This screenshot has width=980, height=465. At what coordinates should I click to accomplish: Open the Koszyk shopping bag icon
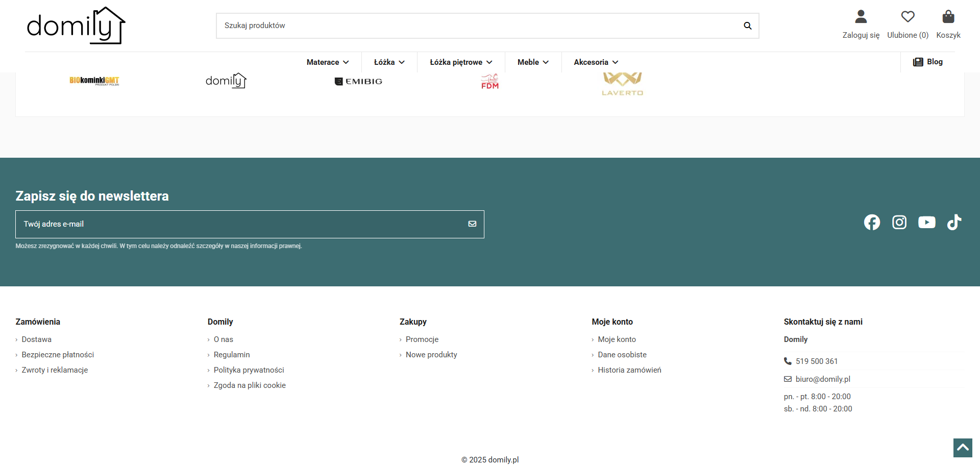click(x=948, y=17)
